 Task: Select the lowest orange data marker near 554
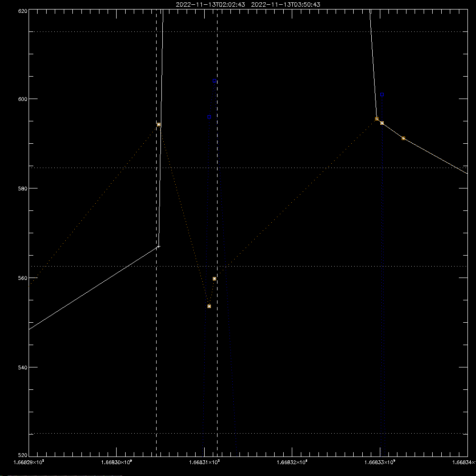coord(209,306)
